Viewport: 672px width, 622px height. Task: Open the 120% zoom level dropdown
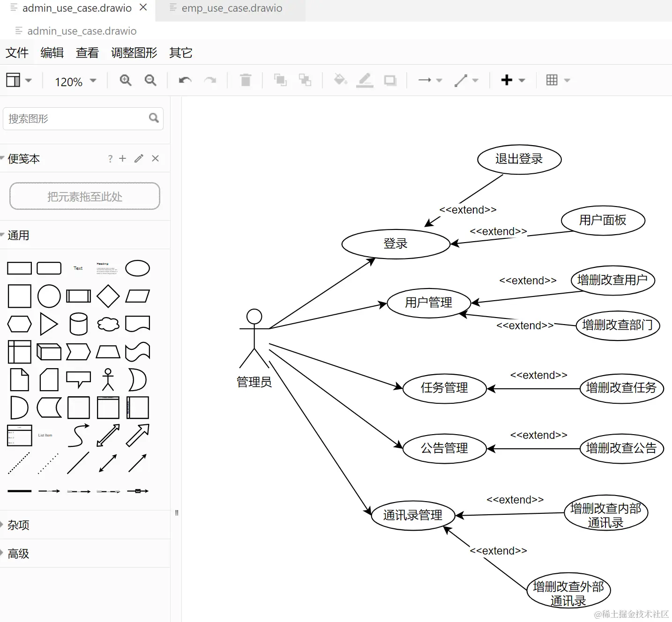(x=75, y=81)
